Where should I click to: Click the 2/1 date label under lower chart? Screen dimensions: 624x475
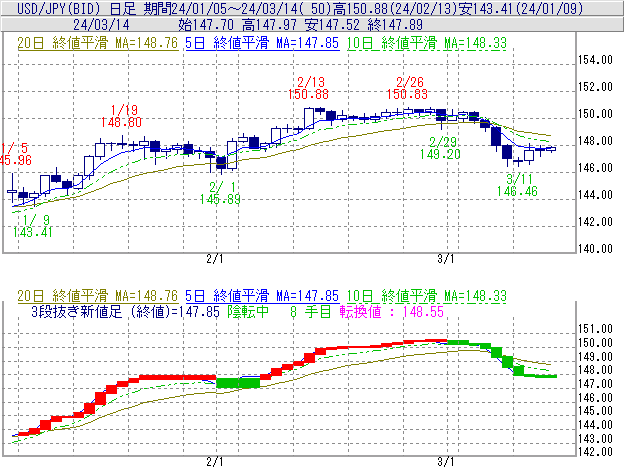pos(215,462)
